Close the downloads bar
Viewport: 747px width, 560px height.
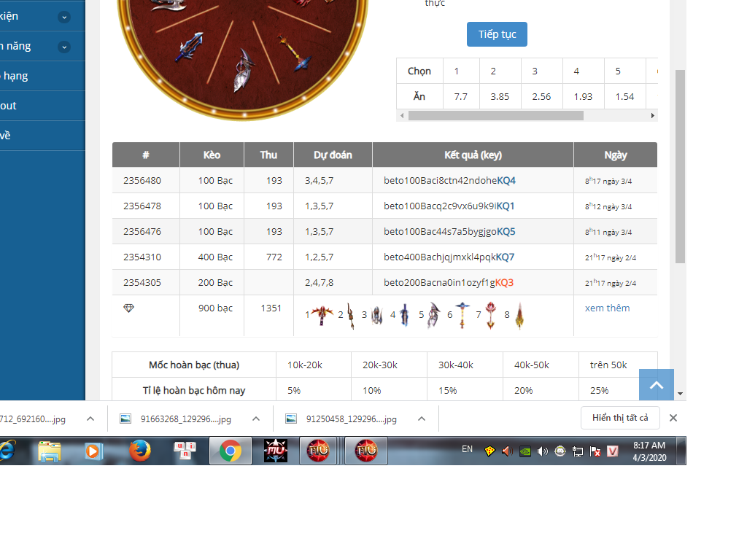(673, 418)
